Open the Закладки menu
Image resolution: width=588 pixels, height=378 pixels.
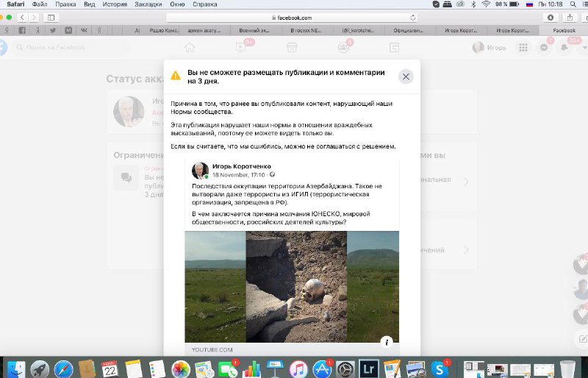(148, 4)
